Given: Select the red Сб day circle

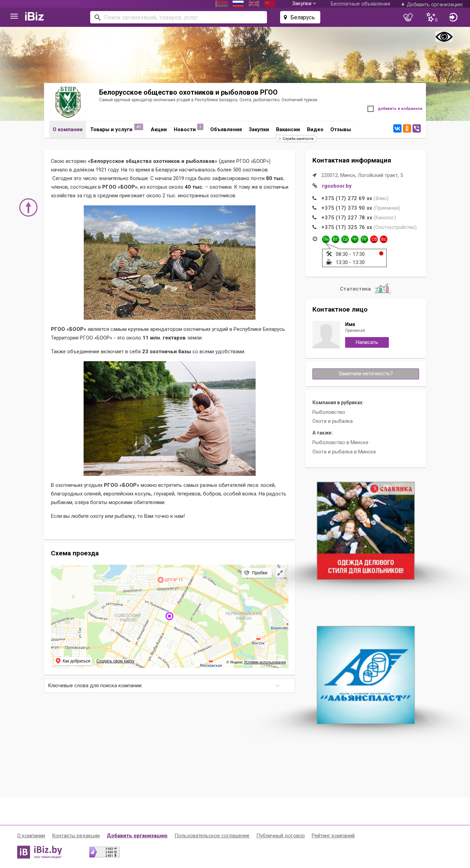Looking at the screenshot, I should [x=374, y=239].
